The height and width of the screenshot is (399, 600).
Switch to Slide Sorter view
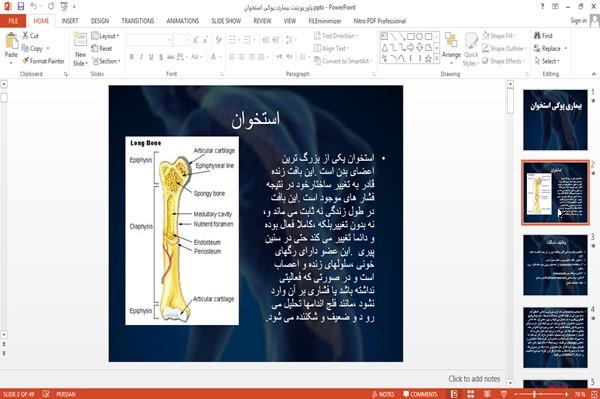tap(471, 394)
